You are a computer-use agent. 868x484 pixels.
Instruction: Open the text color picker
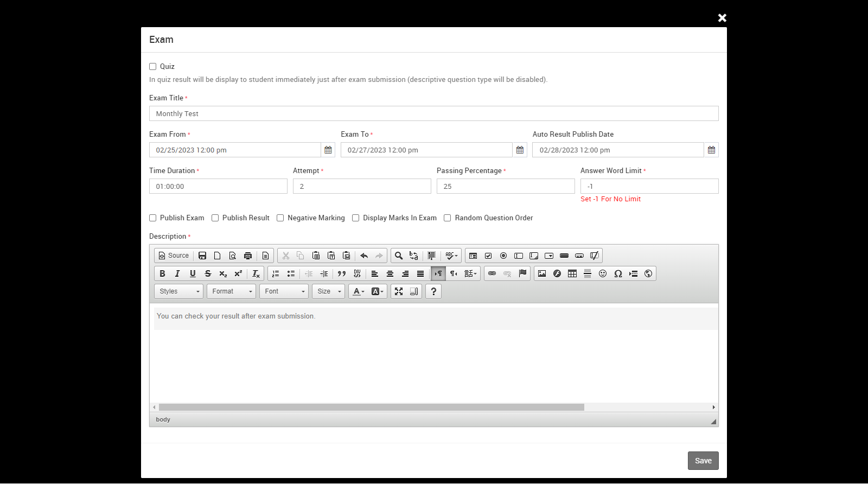pos(358,291)
